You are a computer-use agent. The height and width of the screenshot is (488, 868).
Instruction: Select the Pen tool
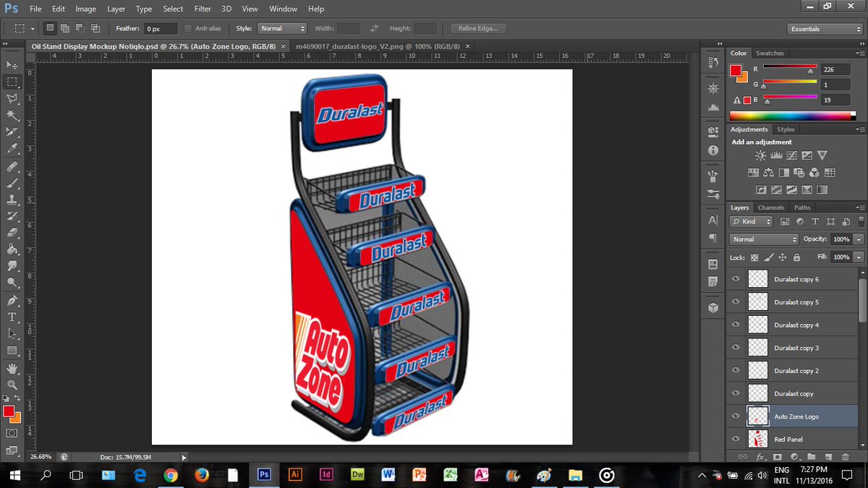tap(12, 300)
